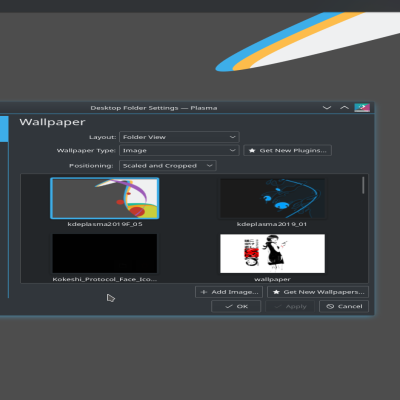Click the kdeplasma2019_01 file name label
The image size is (400, 400).
point(272,224)
